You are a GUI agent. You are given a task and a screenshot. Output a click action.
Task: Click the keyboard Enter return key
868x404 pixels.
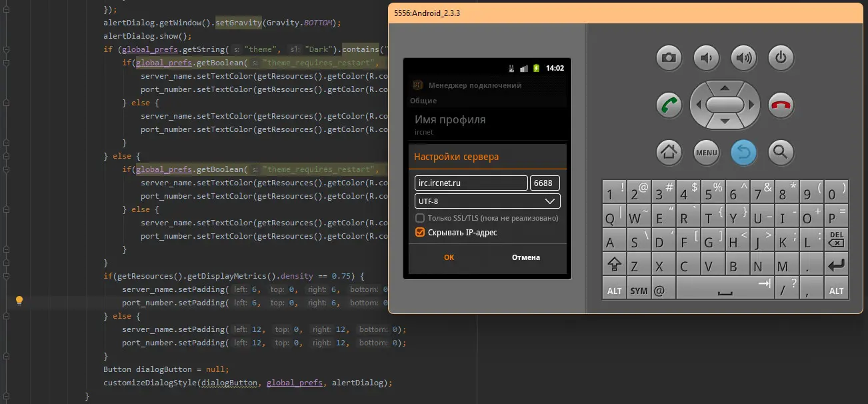836,265
